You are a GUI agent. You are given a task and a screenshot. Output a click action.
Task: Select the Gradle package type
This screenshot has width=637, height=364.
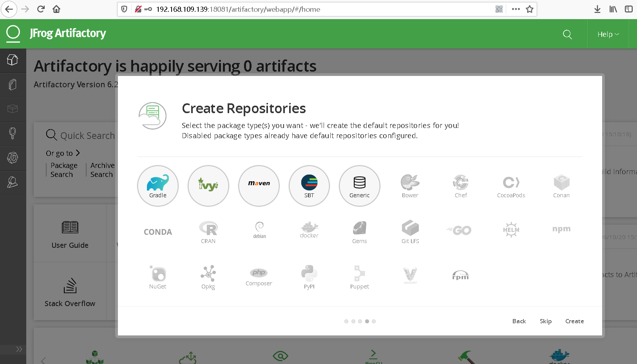point(158,186)
